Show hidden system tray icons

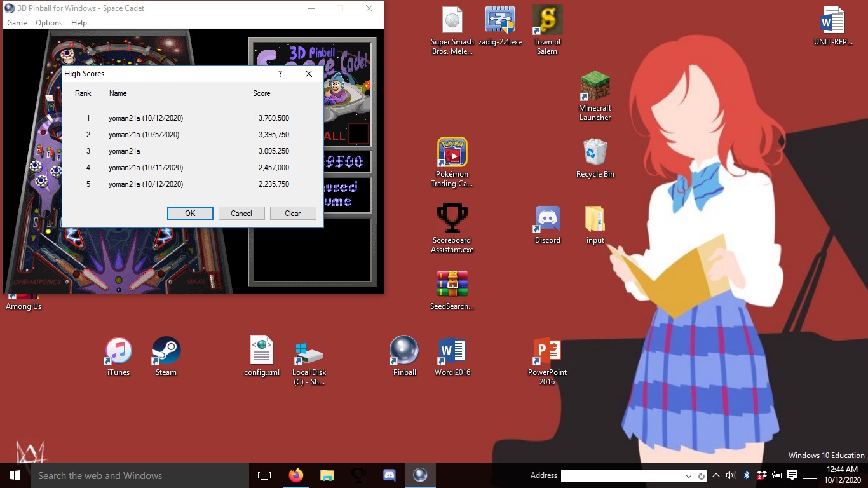[x=716, y=475]
